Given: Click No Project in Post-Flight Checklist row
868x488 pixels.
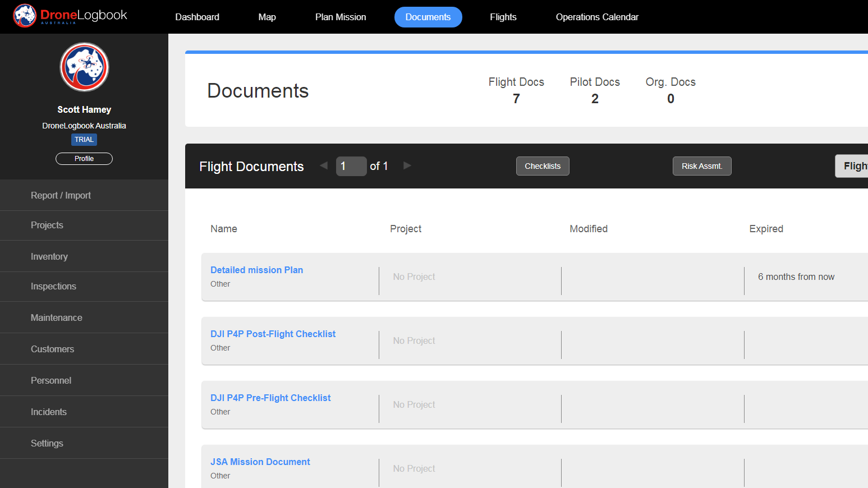Looking at the screenshot, I should coord(414,340).
